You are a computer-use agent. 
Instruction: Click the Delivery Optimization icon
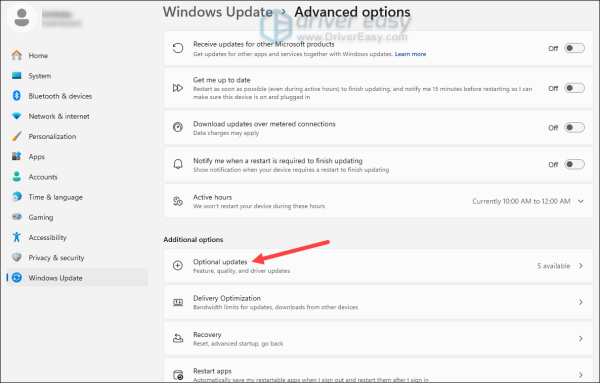pos(178,302)
